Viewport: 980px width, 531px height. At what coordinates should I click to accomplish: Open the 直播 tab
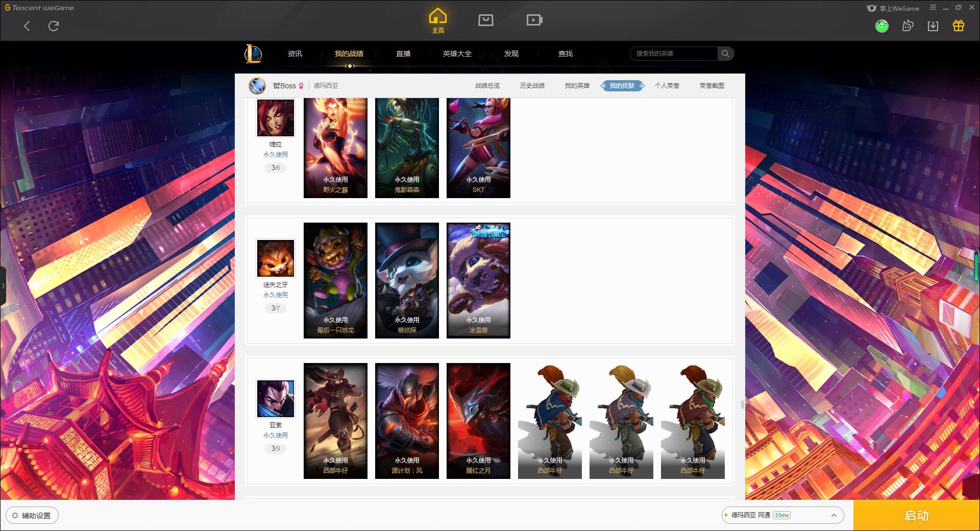(403, 54)
